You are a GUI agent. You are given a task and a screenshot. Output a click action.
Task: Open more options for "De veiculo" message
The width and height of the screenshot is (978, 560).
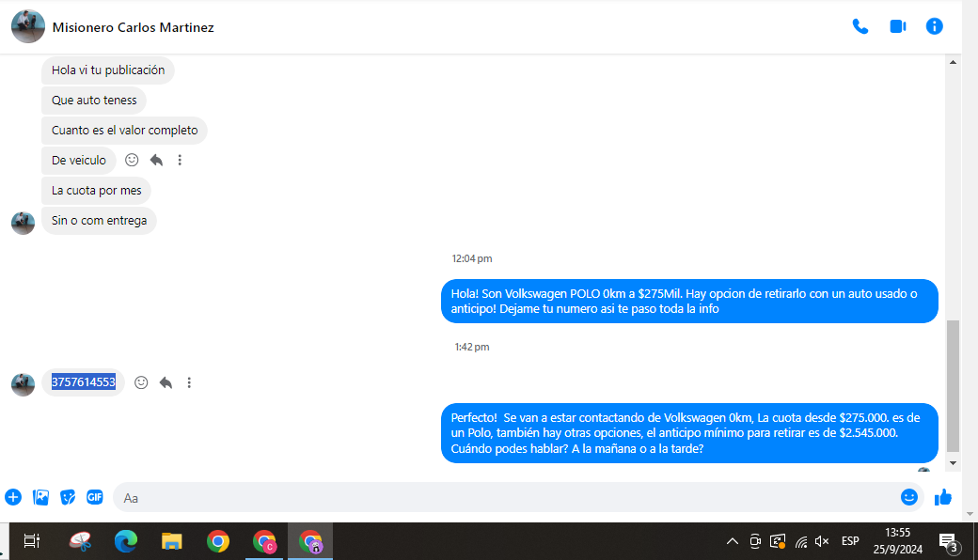click(180, 161)
